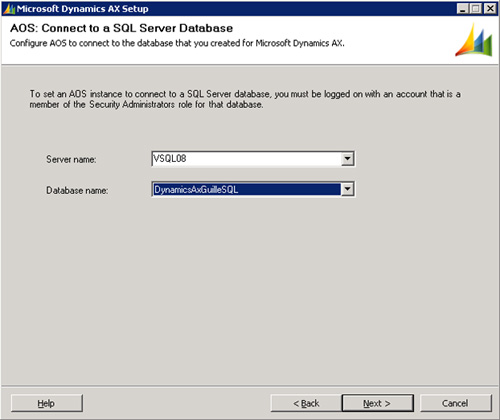Click the Security Administrators instruction paragraph
This screenshot has width=500, height=420.
click(245, 99)
